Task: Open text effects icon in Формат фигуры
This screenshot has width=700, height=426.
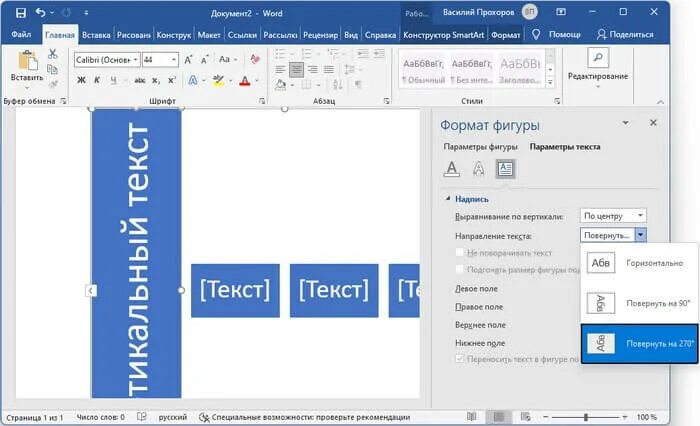Action: pos(478,169)
